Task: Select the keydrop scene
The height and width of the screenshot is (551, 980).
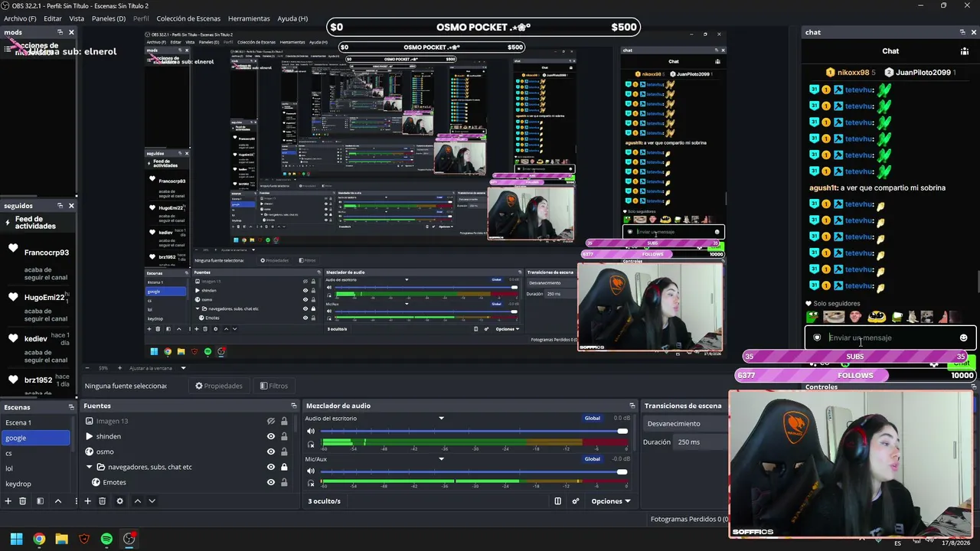Action: click(35, 484)
